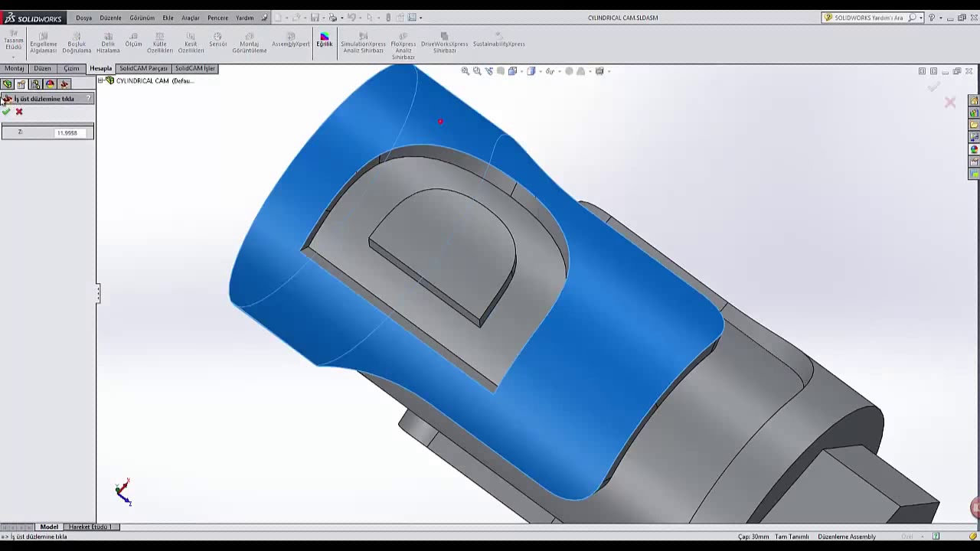This screenshot has height=551, width=980.
Task: Start SimulationXpress Analiz Sihirbazı
Action: 363,43
